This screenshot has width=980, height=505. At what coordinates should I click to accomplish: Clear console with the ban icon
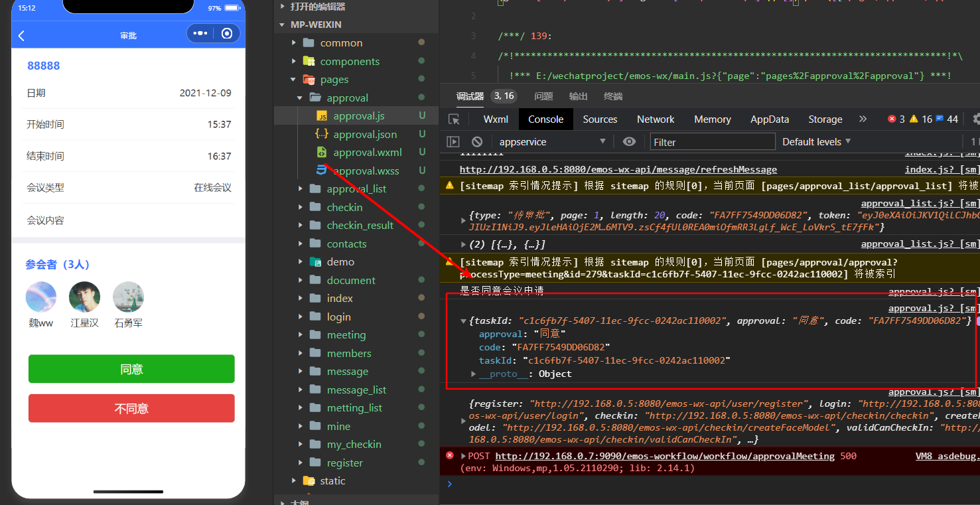(x=477, y=141)
